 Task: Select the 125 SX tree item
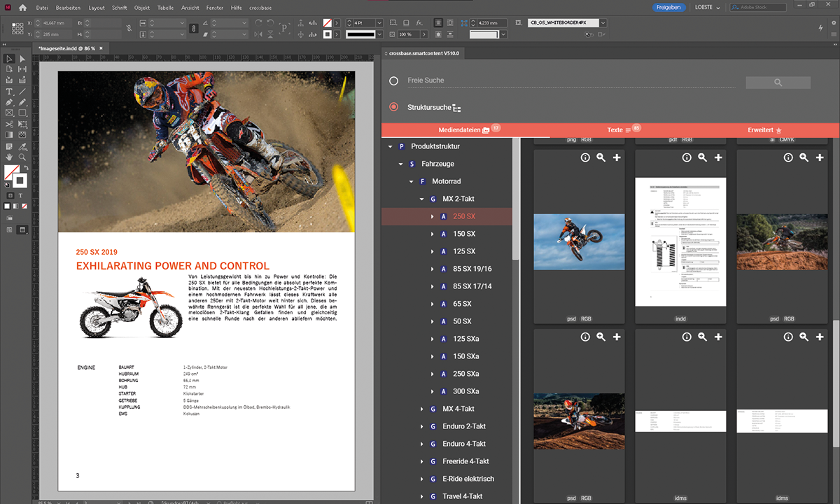[464, 251]
